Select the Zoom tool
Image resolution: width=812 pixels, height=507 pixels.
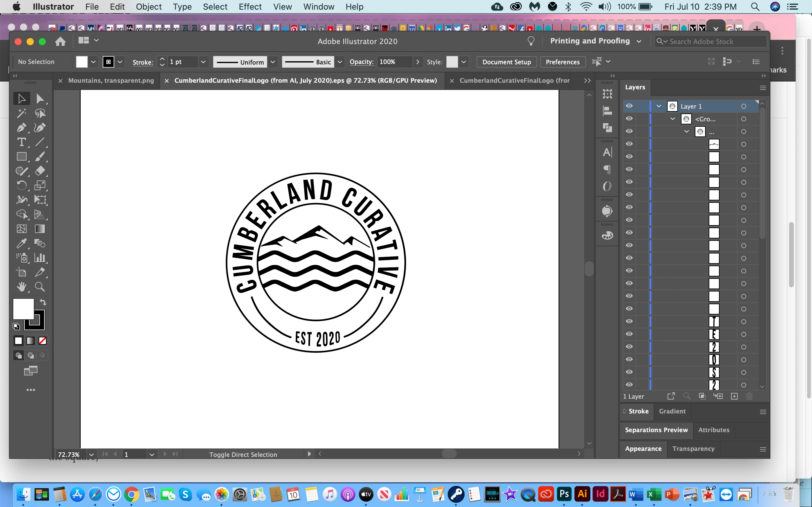coord(40,287)
